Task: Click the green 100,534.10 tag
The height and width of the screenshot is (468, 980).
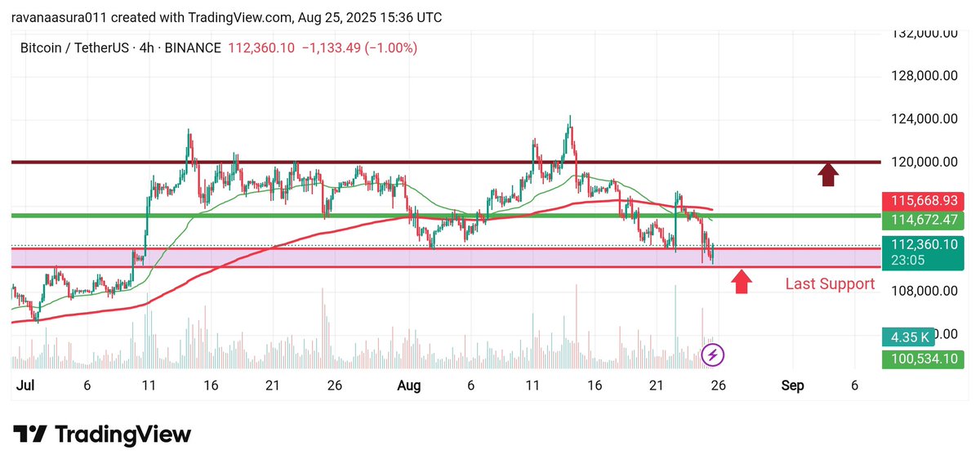Action: coord(924,359)
